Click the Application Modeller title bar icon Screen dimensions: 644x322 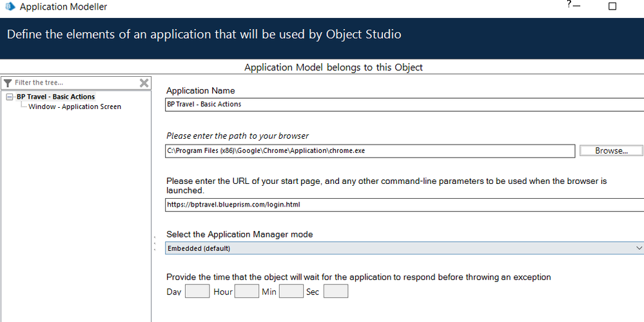[x=10, y=7]
